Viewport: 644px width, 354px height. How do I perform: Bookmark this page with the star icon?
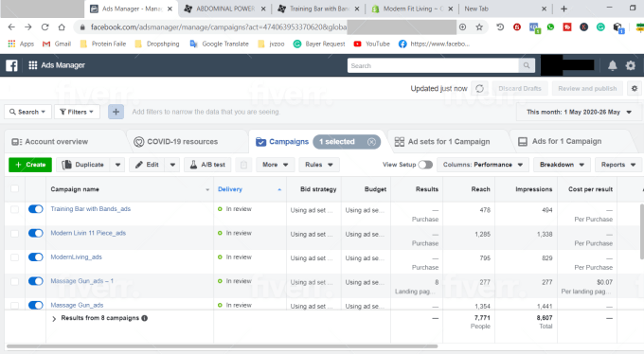pyautogui.click(x=479, y=27)
